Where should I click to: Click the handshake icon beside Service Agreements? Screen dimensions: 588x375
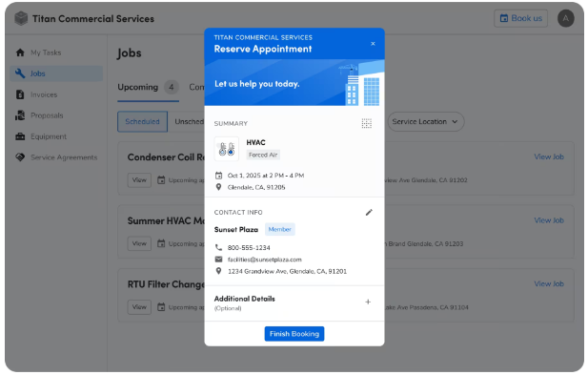pos(20,157)
